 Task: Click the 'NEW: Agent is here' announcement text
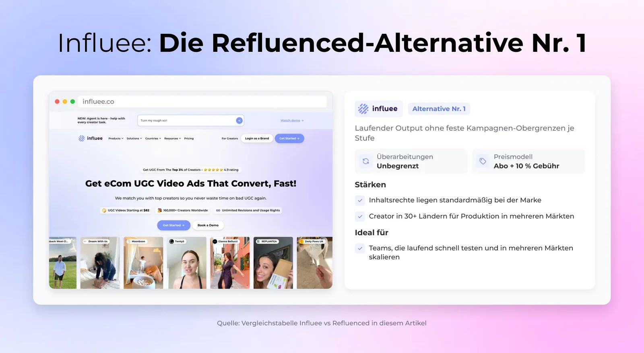[x=101, y=120]
